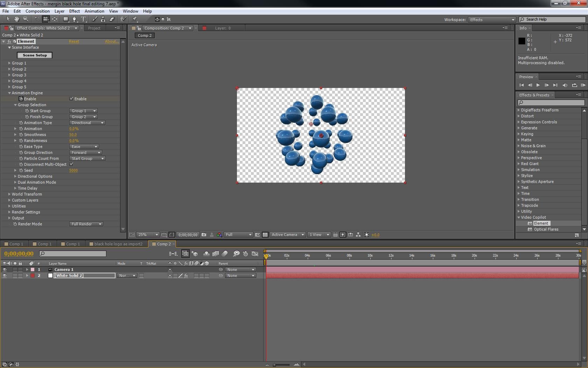588x368 pixels.
Task: Toggle the Enable checkbox in Animation Engine
Action: 71,99
